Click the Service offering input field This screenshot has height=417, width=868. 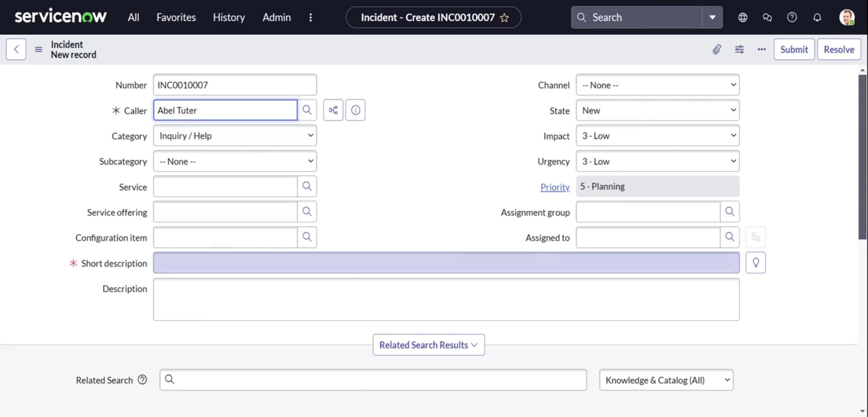(225, 212)
